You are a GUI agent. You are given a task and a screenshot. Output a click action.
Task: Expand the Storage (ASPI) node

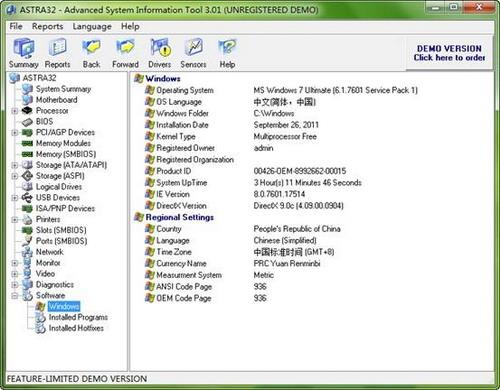pos(15,176)
